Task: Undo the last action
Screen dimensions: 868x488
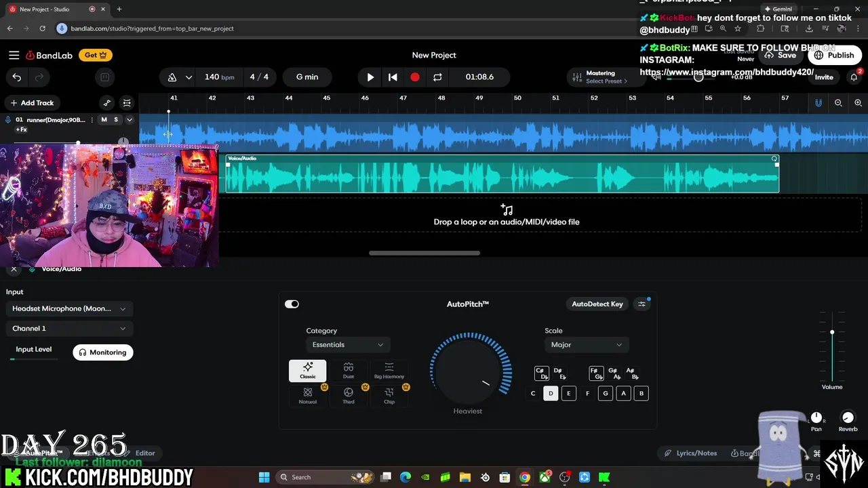Action: point(17,77)
